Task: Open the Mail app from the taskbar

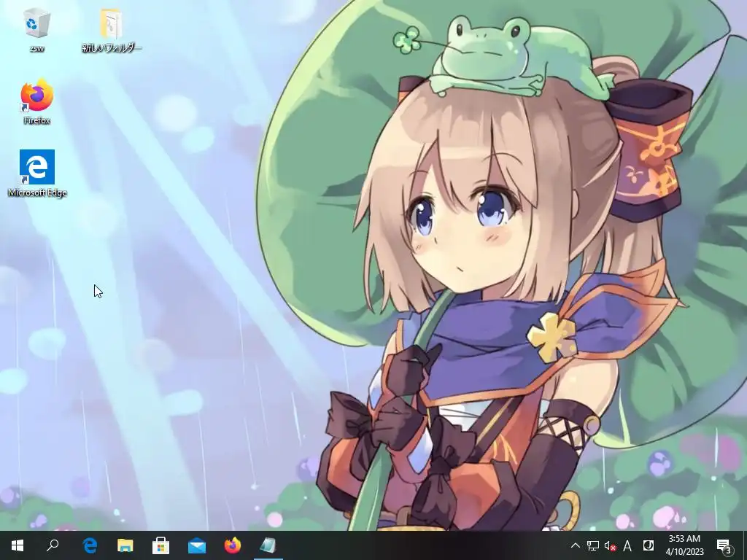Action: [x=197, y=545]
